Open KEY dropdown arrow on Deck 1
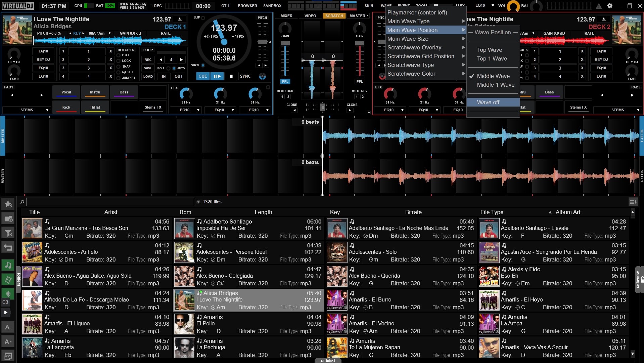The height and width of the screenshot is (363, 644). pyautogui.click(x=109, y=33)
